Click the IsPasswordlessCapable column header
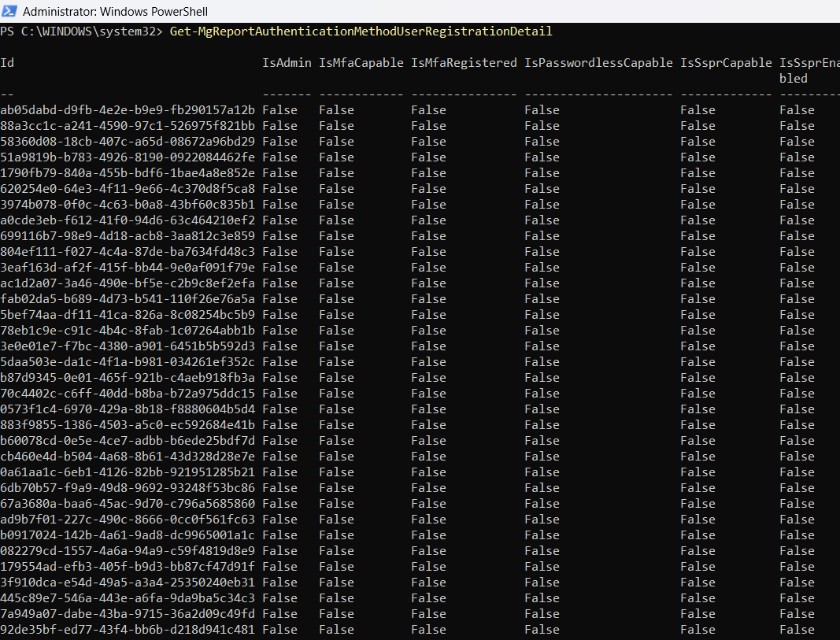 click(x=598, y=63)
